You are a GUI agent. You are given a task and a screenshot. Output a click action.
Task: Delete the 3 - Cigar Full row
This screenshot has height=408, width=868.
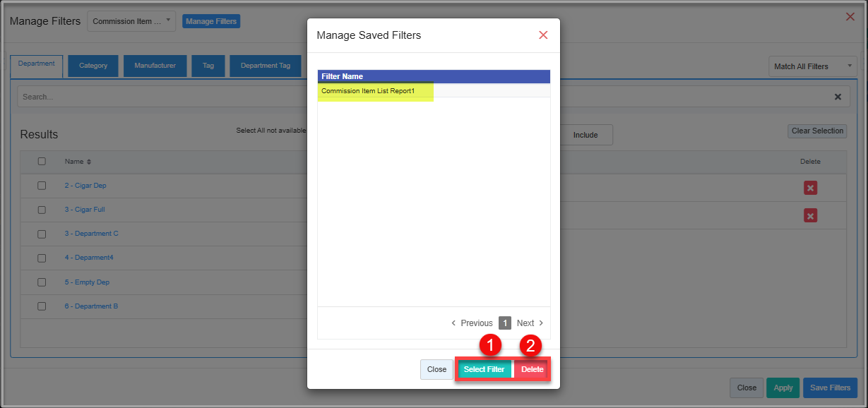(x=810, y=215)
